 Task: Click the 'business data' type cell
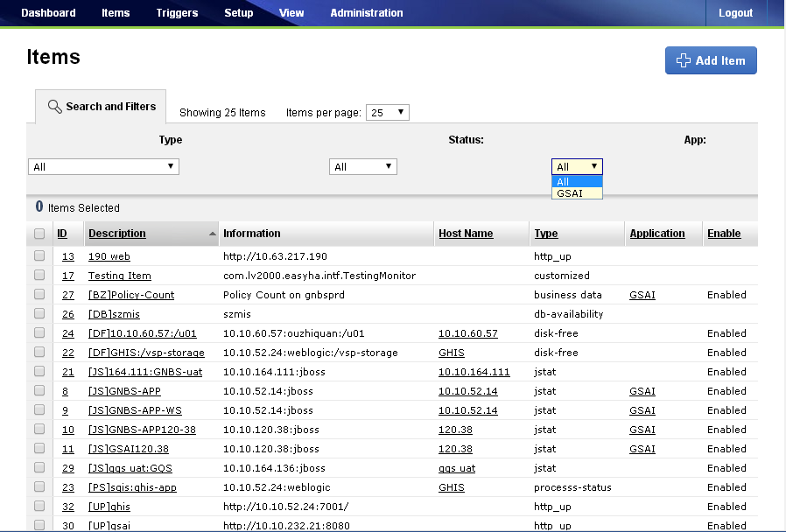click(568, 295)
